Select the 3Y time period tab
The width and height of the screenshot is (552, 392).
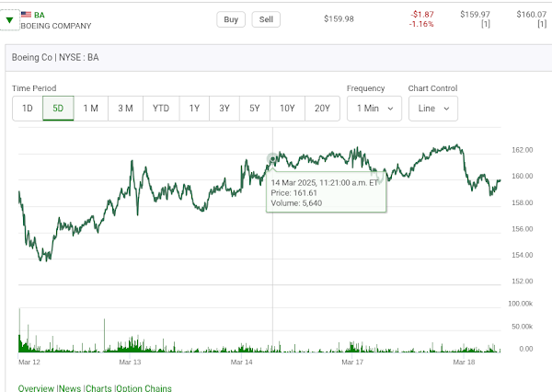224,109
